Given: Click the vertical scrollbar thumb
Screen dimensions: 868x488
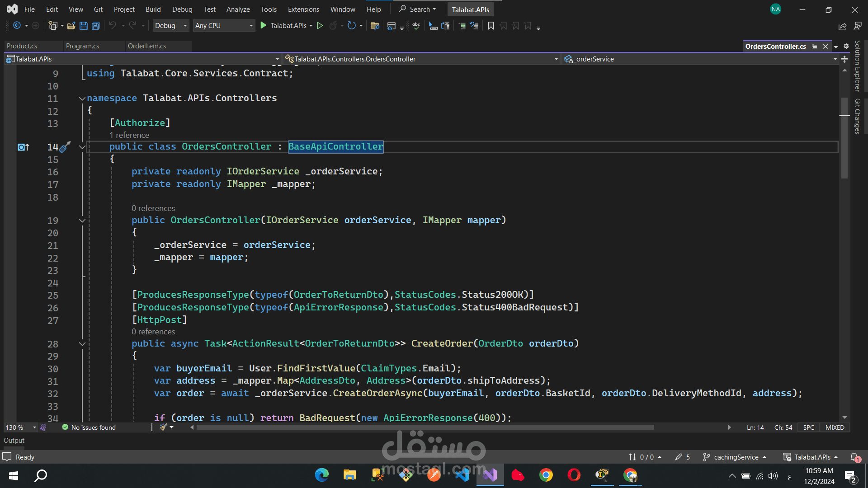Looking at the screenshot, I should pos(844,138).
